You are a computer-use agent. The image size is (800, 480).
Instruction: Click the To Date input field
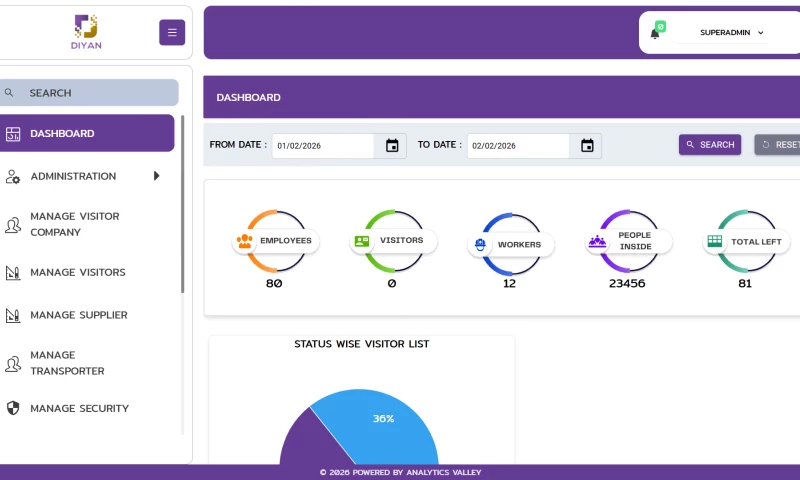518,146
